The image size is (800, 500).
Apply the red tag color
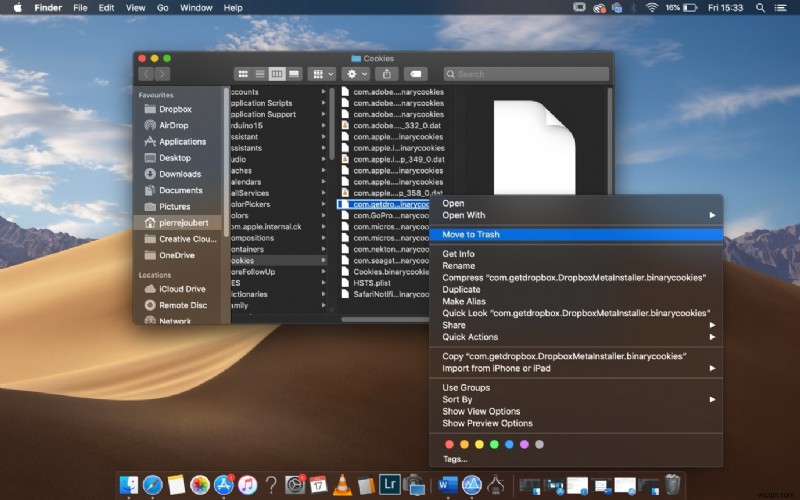[449, 444]
